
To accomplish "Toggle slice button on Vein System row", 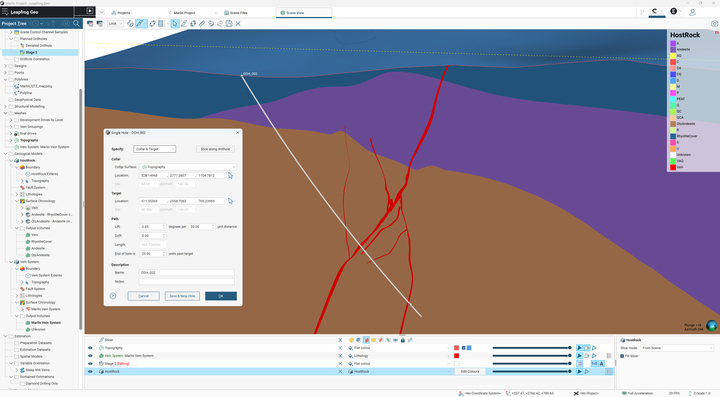I will click(x=579, y=356).
